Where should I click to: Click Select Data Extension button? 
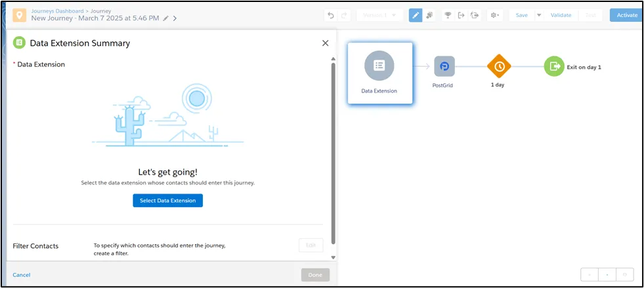[167, 201]
